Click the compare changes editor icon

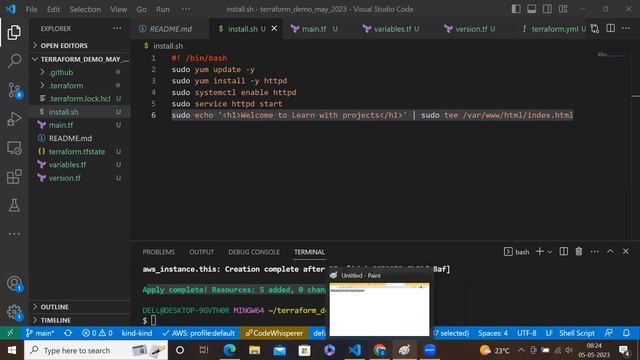595,29
